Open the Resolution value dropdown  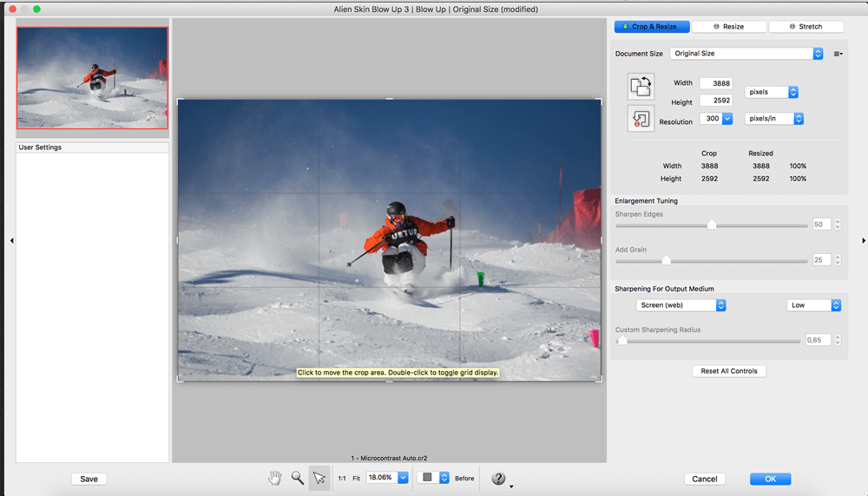727,118
